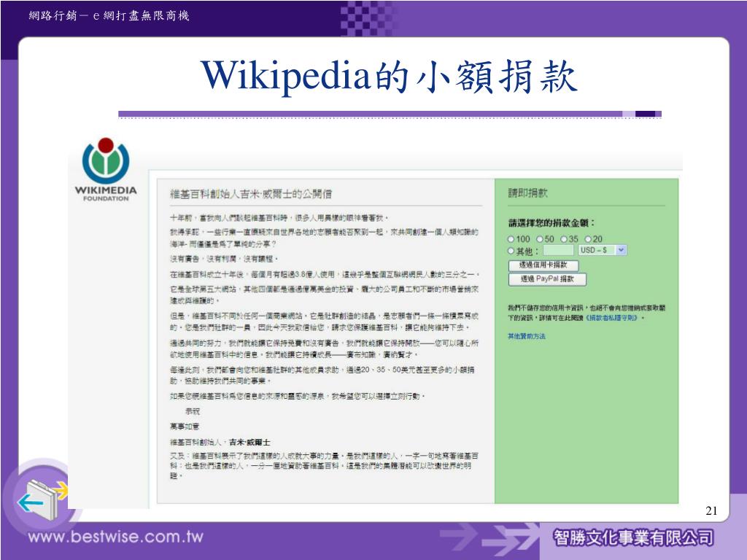Select the 100 donation amount radio button
Screen dimensions: 747x560
click(x=511, y=239)
